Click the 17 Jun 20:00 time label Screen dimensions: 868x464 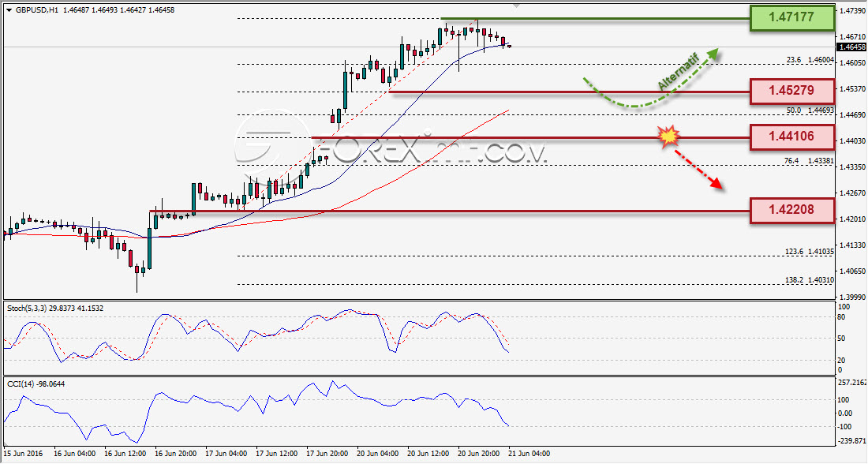click(x=327, y=454)
